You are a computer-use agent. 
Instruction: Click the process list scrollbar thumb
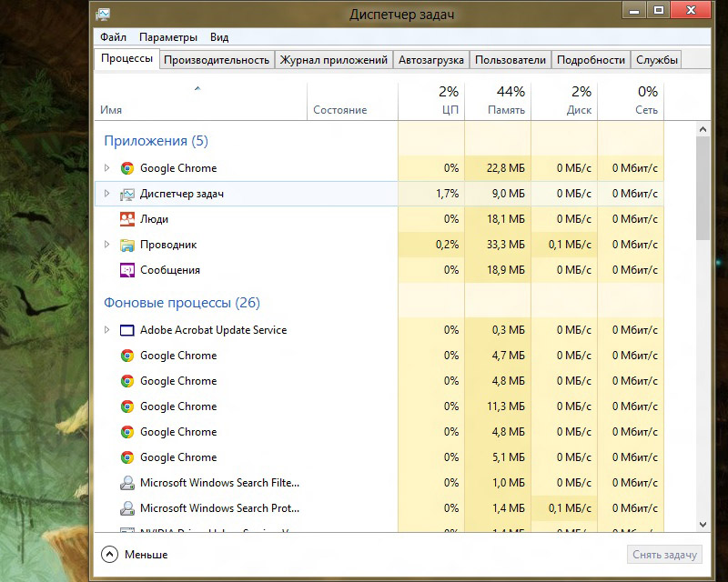(x=703, y=188)
